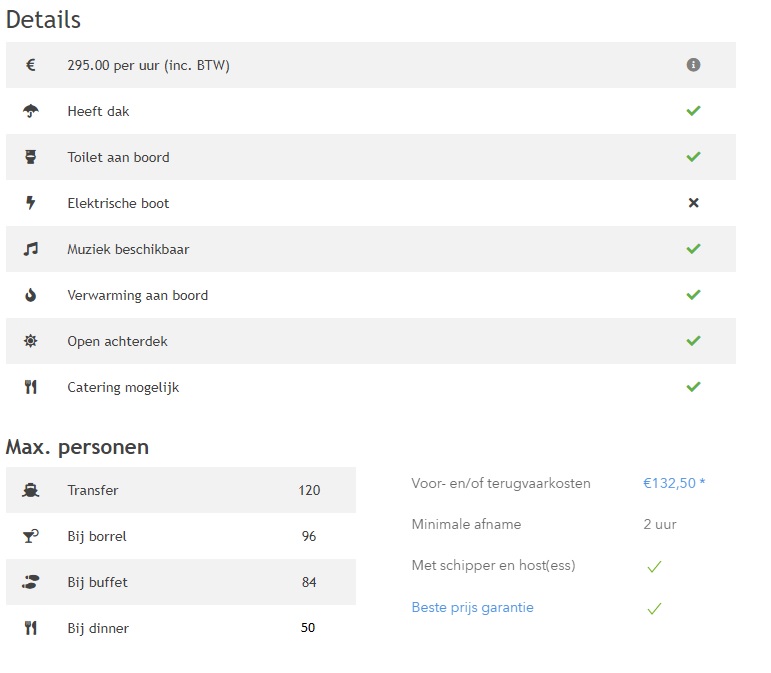Open the Beste prijs garantie link
Image resolution: width=771 pixels, height=673 pixels.
(x=473, y=608)
